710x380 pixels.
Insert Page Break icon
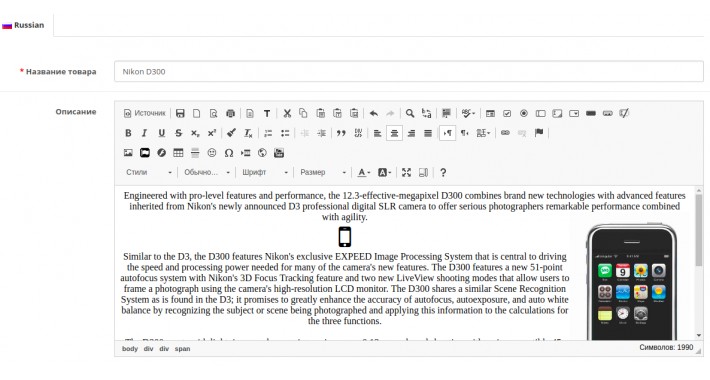point(245,153)
